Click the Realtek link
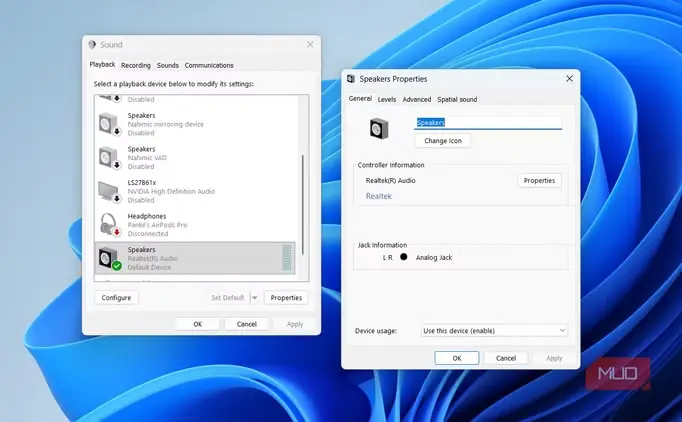This screenshot has height=422, width=682. tap(378, 196)
